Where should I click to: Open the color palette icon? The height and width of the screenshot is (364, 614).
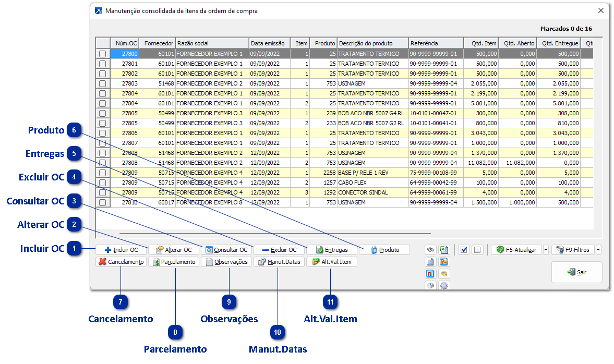(x=444, y=274)
